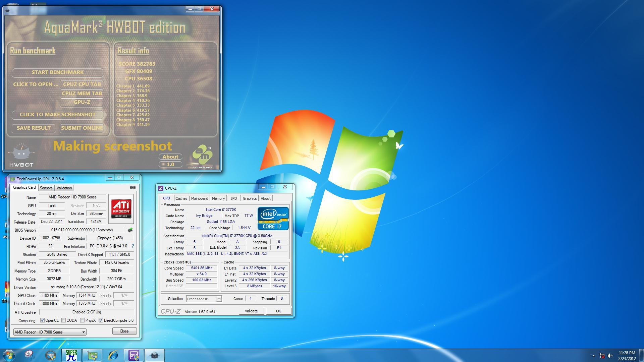Click About button in AquaMark
Image resolution: width=644 pixels, height=362 pixels.
tap(170, 157)
